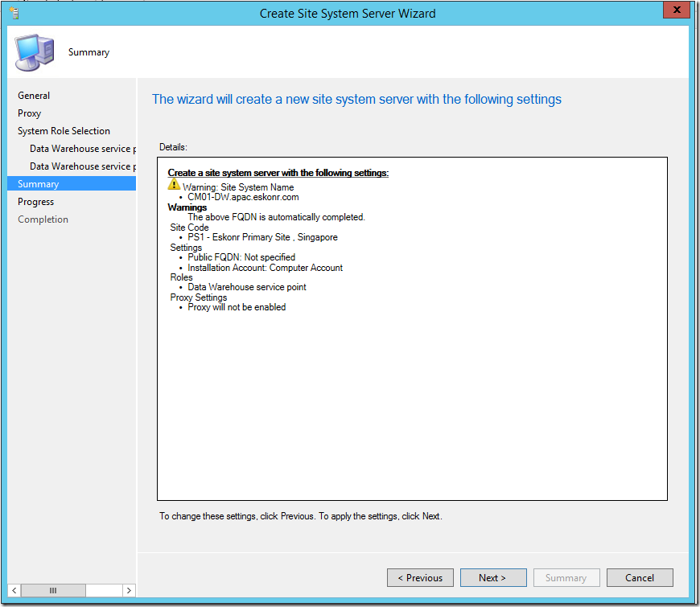Click 'Create a site system server' heading
The image size is (700, 607).
(278, 173)
